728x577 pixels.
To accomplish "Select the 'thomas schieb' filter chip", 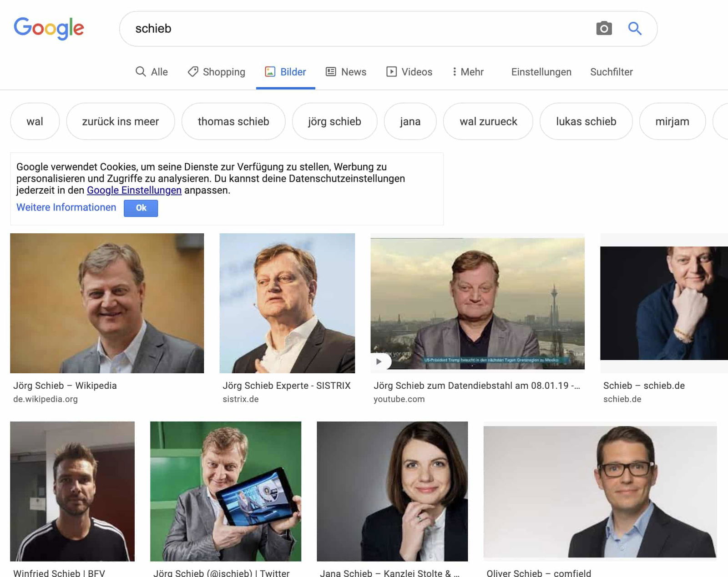I will pos(233,121).
